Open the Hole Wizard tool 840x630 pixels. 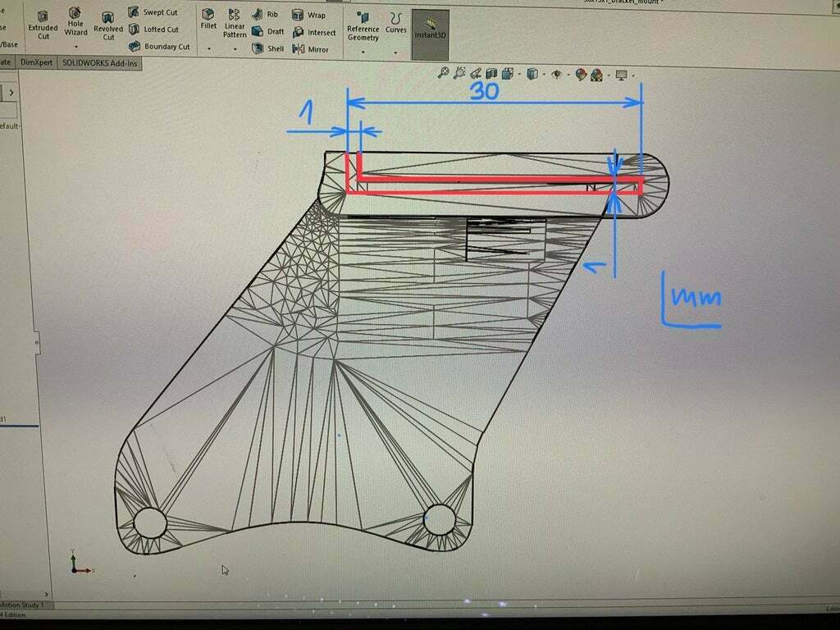(75, 21)
